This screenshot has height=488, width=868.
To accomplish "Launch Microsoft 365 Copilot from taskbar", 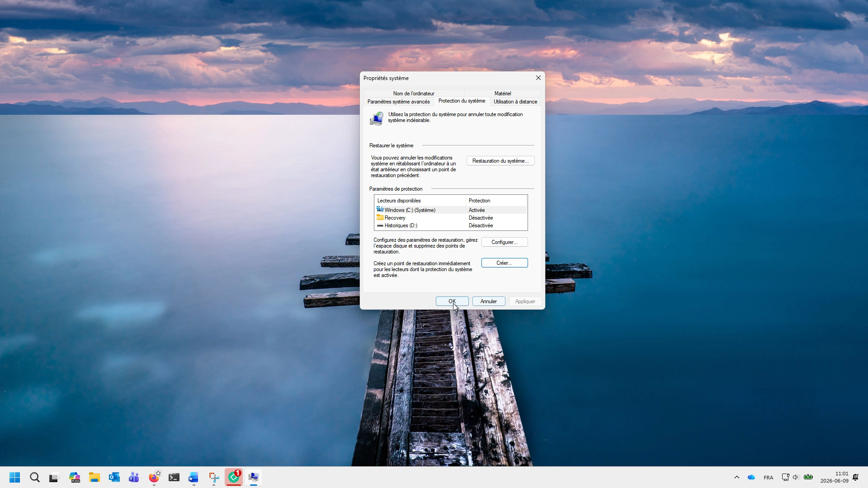I will pyautogui.click(x=75, y=477).
